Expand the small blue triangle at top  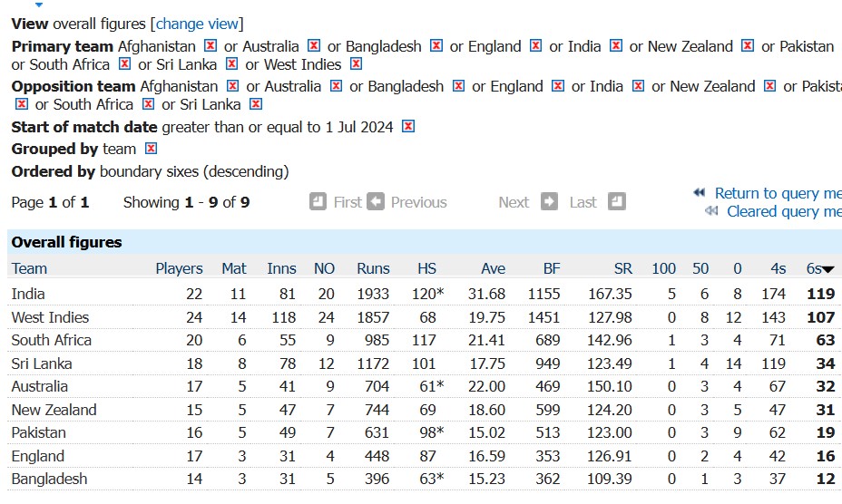coord(39,5)
